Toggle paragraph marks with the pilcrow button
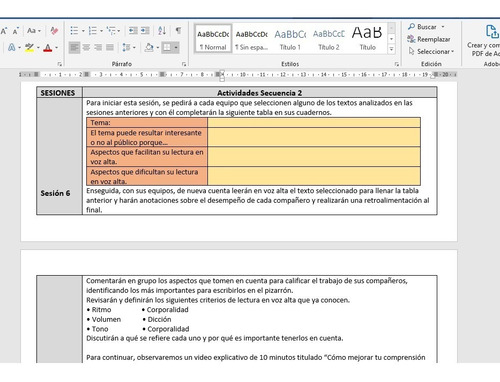 coord(178,31)
